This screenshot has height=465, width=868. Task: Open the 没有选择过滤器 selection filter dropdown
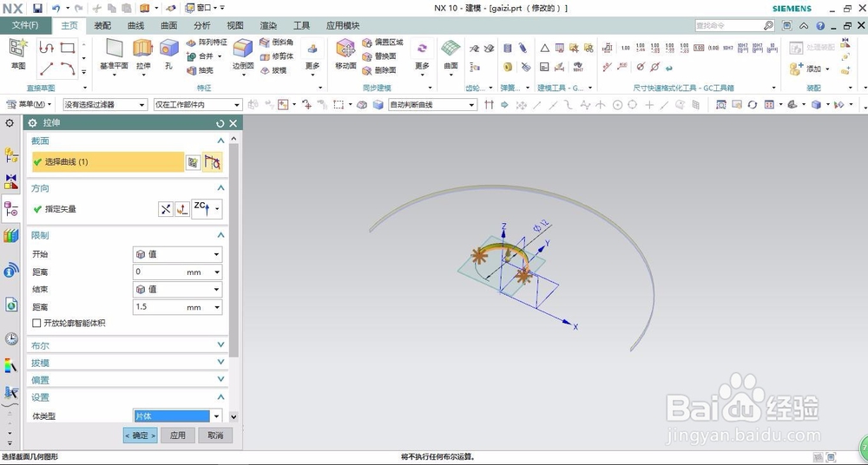tap(105, 105)
